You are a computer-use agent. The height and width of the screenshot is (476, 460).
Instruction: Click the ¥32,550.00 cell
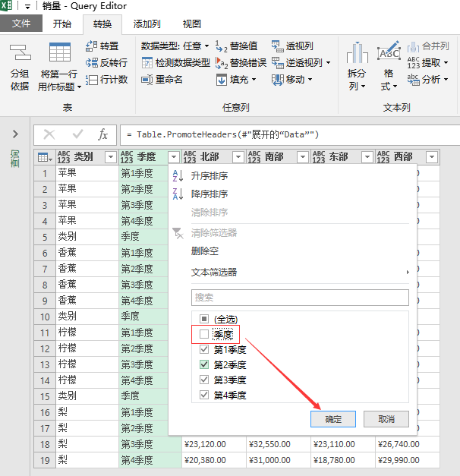[x=278, y=444]
